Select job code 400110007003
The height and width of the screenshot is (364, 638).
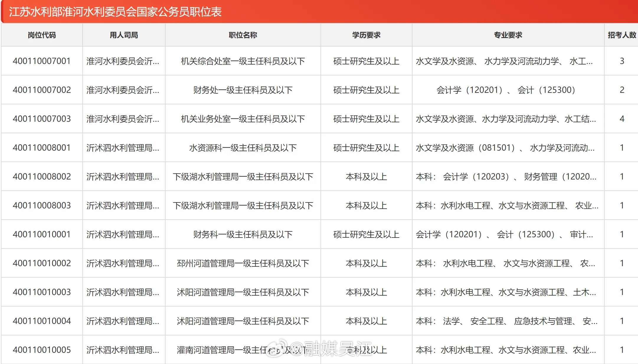[42, 119]
